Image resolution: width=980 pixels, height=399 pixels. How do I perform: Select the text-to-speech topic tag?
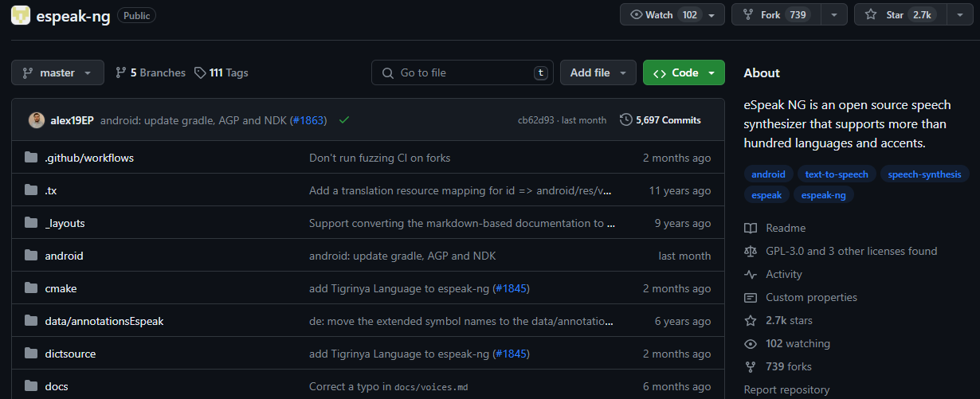coord(837,174)
